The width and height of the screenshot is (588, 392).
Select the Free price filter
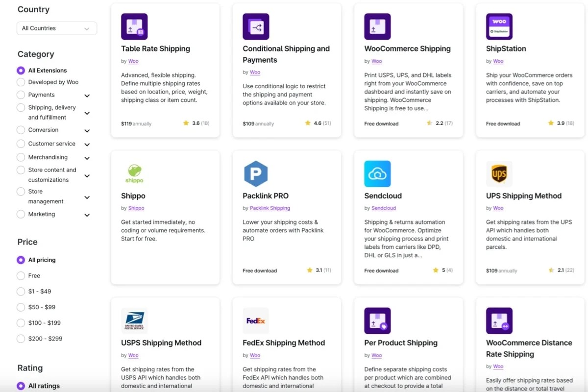tap(21, 276)
